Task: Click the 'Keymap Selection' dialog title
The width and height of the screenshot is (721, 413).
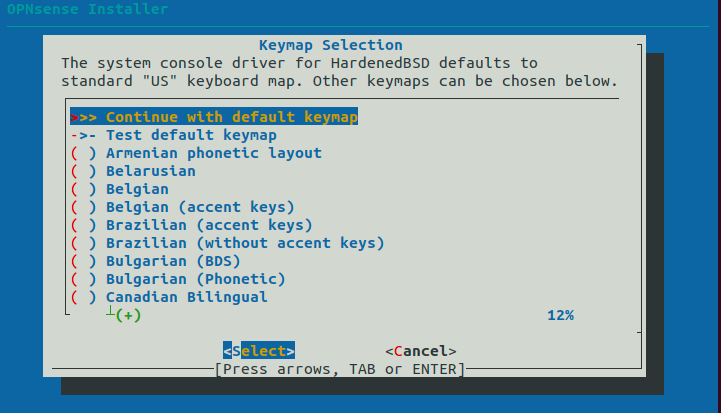Action: tap(331, 45)
